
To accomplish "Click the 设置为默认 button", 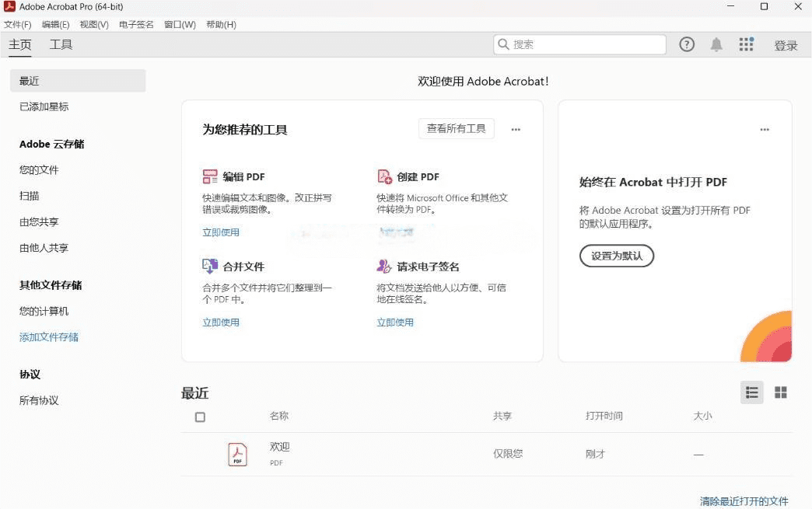I will point(617,256).
